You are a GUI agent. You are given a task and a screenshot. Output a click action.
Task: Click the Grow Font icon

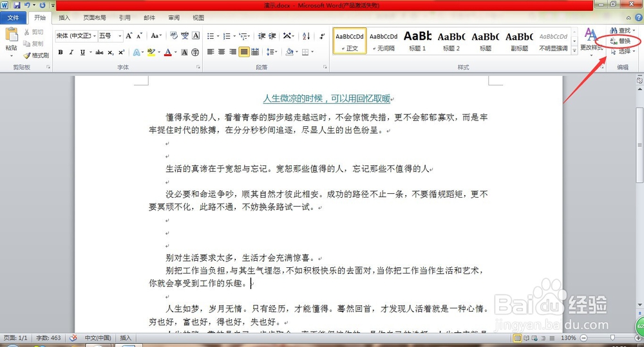(129, 35)
